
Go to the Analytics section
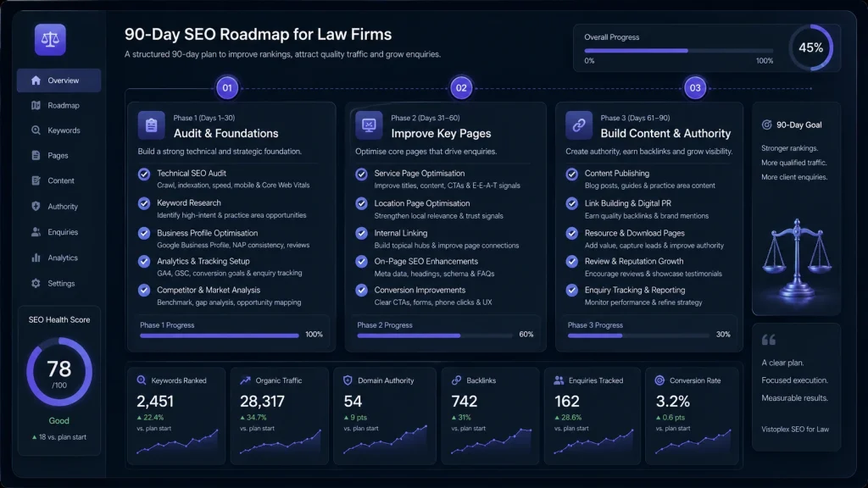coord(58,258)
